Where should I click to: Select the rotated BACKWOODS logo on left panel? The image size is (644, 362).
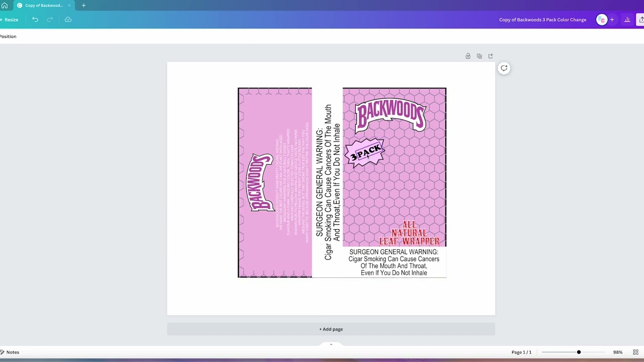click(260, 183)
